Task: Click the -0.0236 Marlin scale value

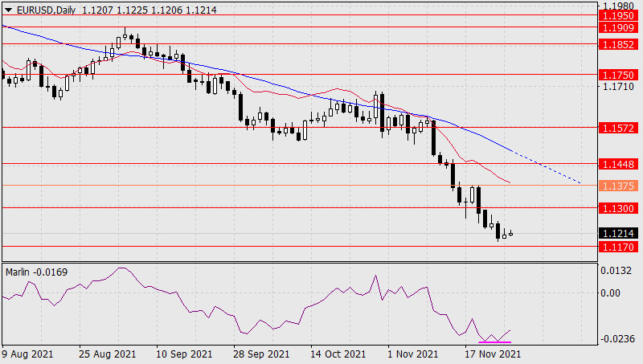Action: pyautogui.click(x=616, y=338)
